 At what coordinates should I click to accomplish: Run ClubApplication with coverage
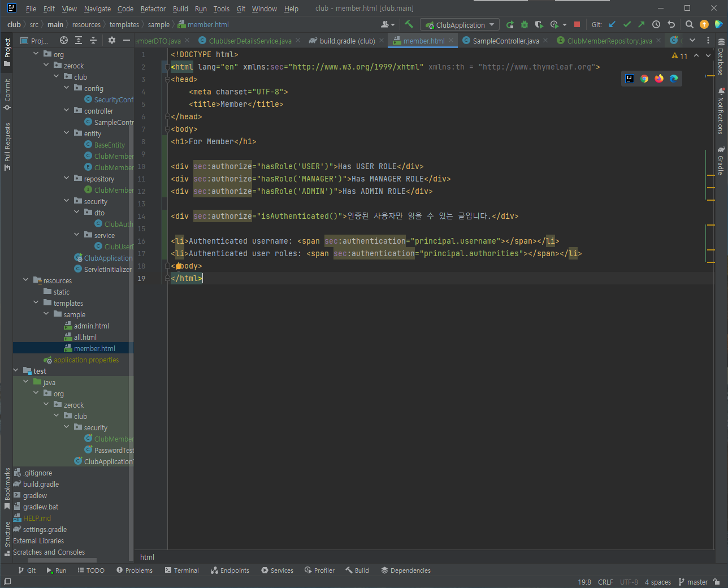[x=539, y=24]
